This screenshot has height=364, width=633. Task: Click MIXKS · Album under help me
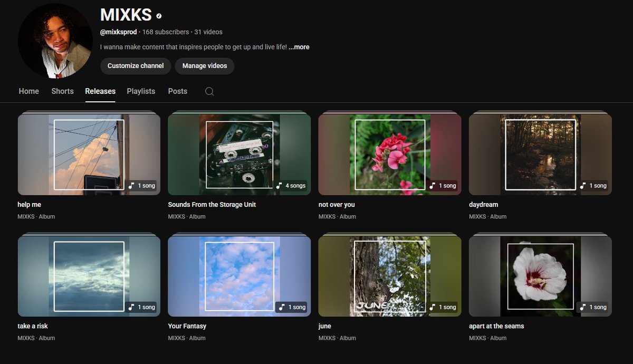36,217
